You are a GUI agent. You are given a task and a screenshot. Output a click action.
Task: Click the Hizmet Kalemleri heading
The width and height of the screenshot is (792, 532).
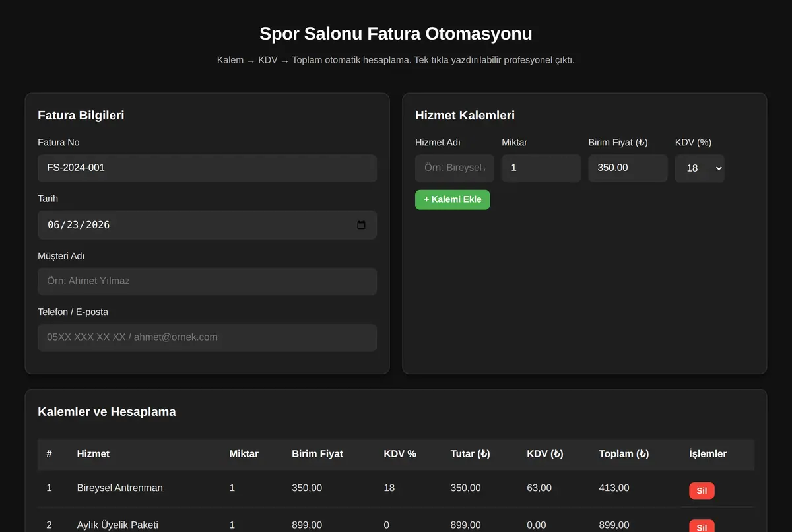465,116
